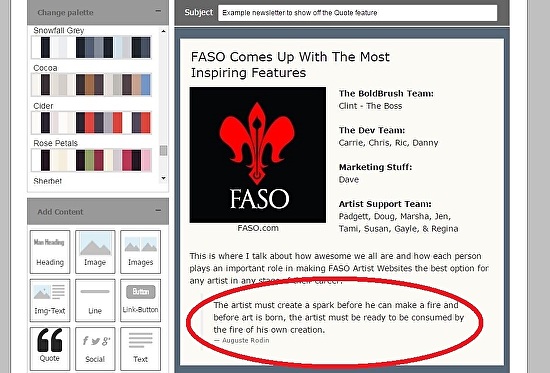Collapse the Add Content panel
The height and width of the screenshot is (373, 550).
click(158, 211)
